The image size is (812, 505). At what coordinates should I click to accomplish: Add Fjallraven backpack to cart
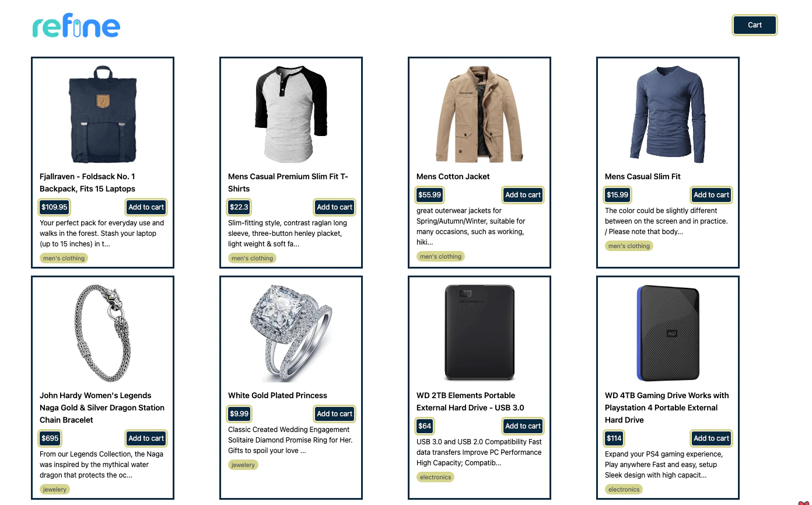click(x=146, y=207)
